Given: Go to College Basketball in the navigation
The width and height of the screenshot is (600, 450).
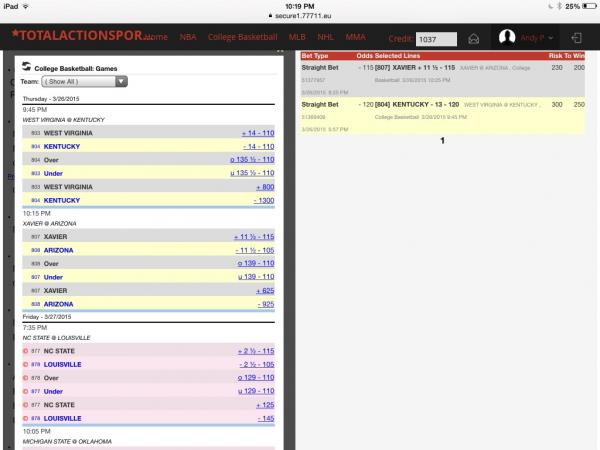Looking at the screenshot, I should pos(241,37).
